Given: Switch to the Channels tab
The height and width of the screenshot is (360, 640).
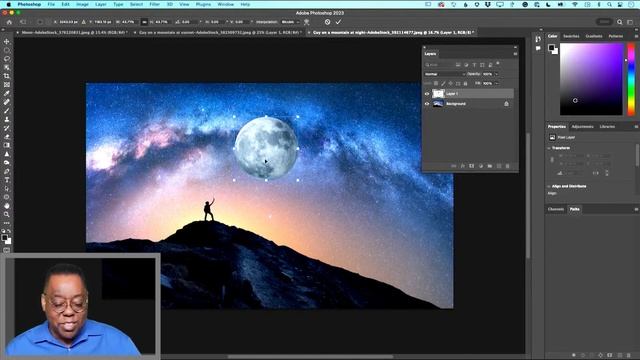Looking at the screenshot, I should (x=556, y=209).
